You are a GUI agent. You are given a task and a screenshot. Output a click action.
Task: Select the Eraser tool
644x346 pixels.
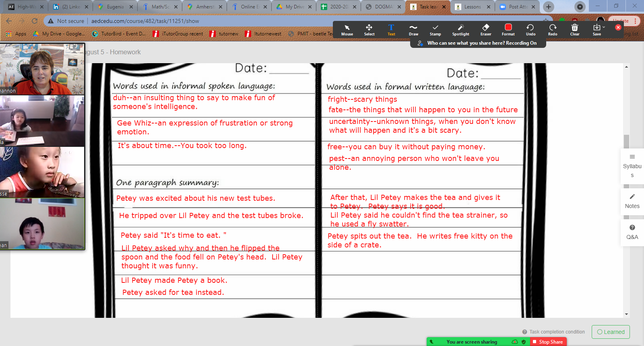(486, 30)
